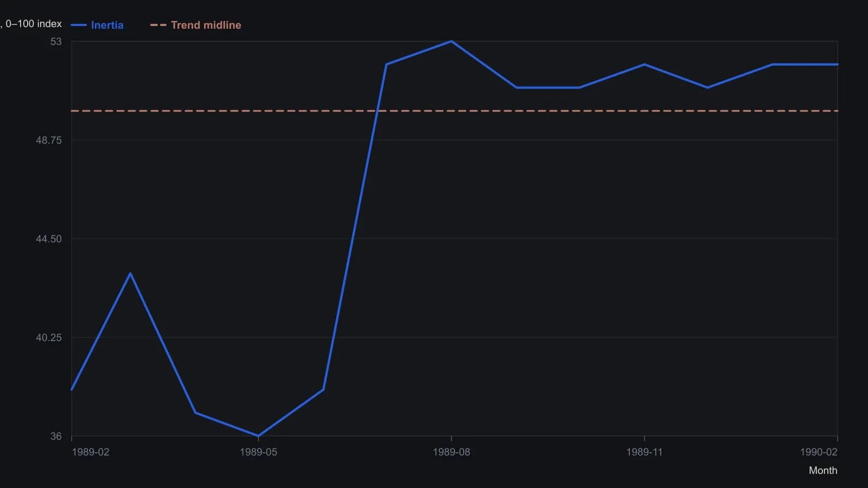Viewport: 868px width, 488px height.
Task: Click the y-axis label 40.25
Action: tap(49, 338)
